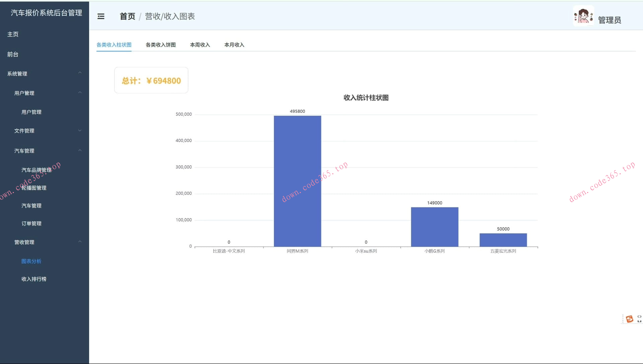Switch to 各类收入饼图 tab
Screen dimensions: 643x364
pos(160,45)
